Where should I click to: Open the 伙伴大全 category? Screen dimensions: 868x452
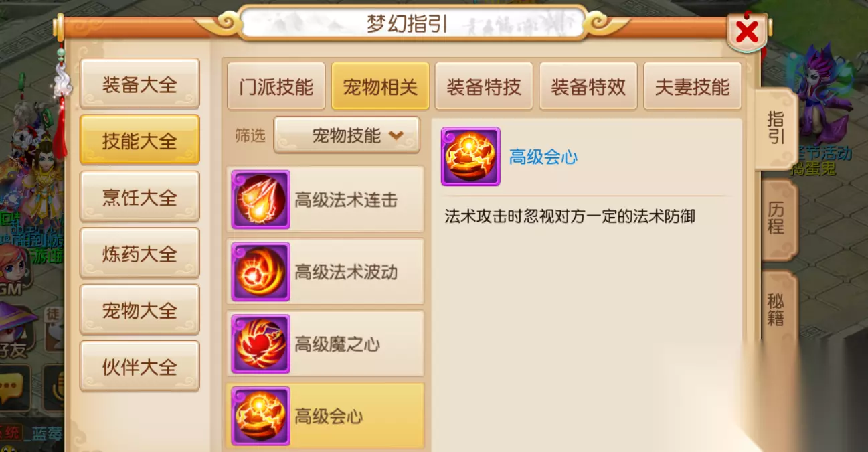click(140, 366)
